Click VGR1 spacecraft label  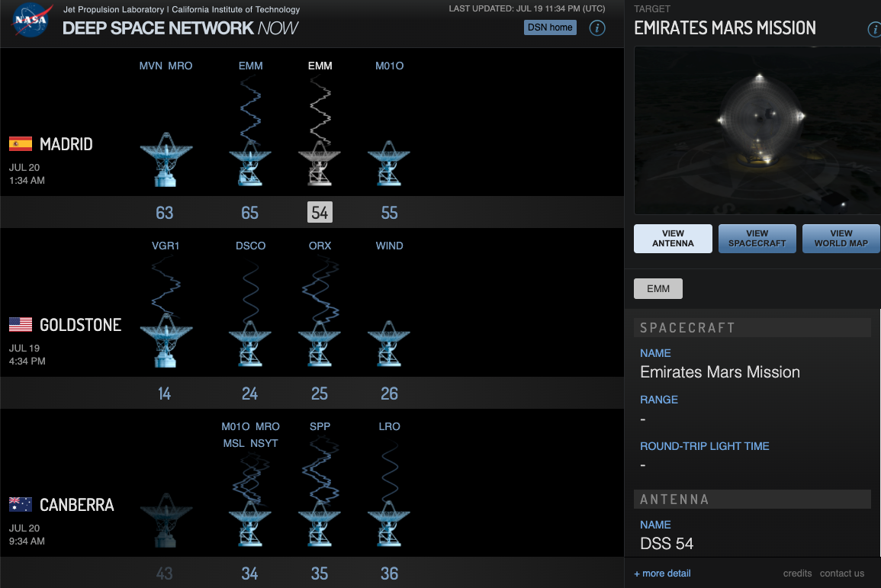pyautogui.click(x=166, y=246)
